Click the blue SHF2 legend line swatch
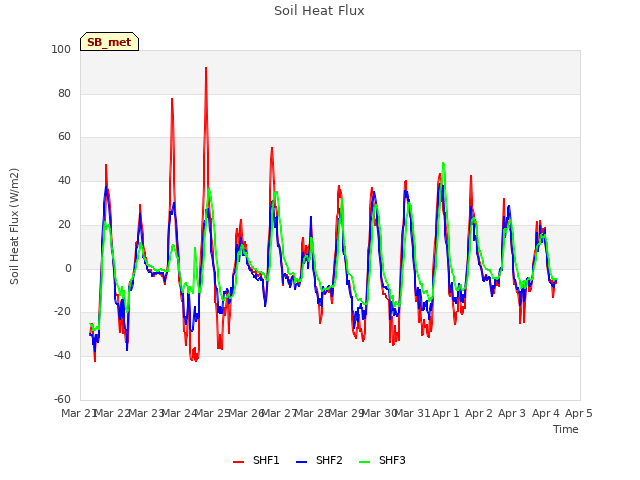 click(301, 462)
